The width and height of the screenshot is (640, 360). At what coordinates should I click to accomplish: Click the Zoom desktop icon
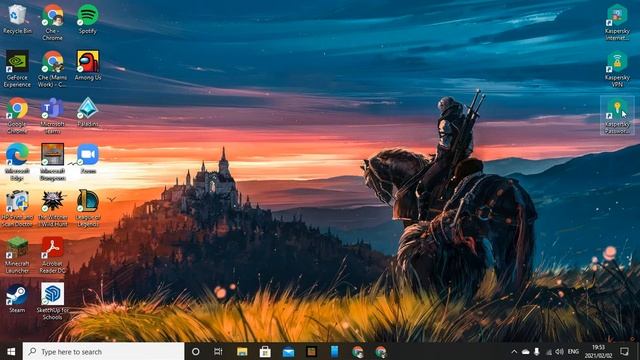click(88, 159)
